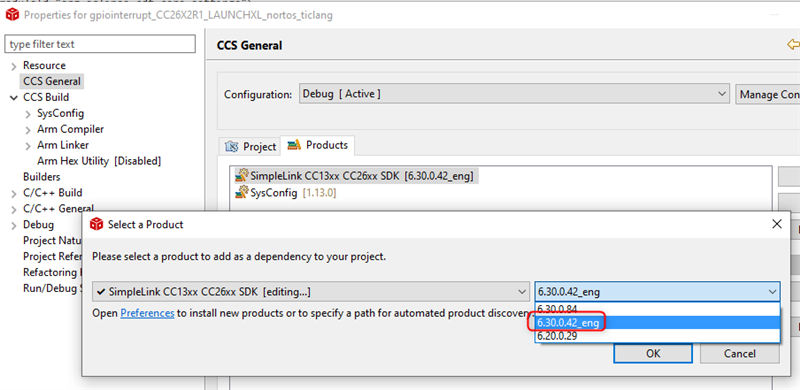Viewport: 800px width, 390px height.
Task: Confirm selection with the OK button
Action: [x=653, y=353]
